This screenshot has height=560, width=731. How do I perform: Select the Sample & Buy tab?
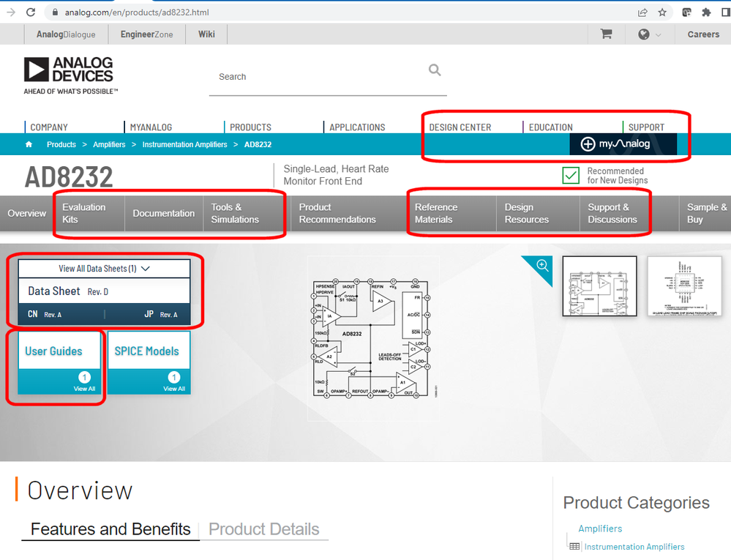point(706,214)
